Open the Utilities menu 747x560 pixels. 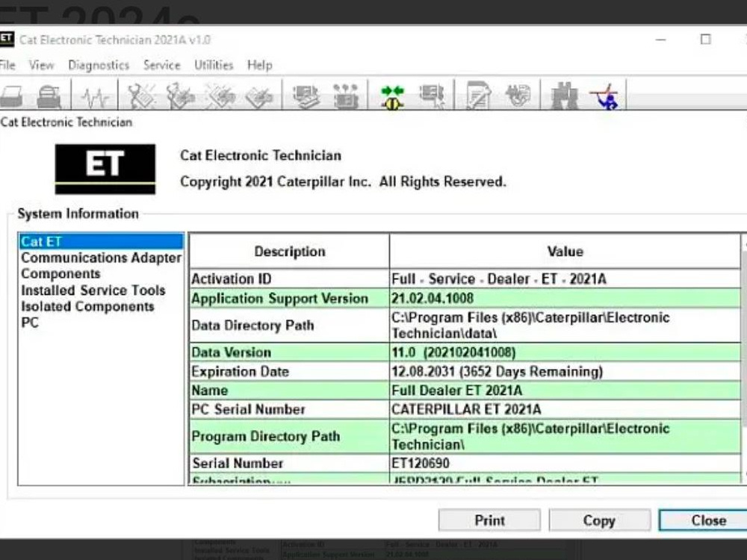214,65
